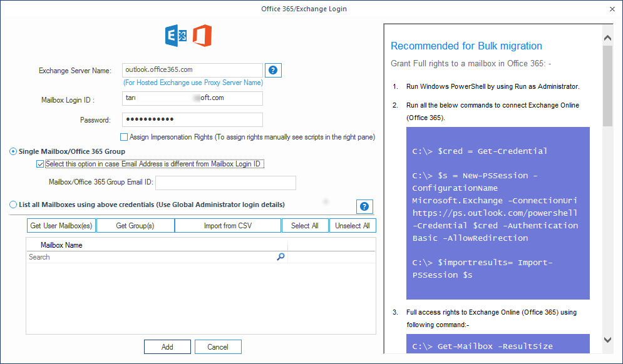Screen dimensions: 623x364
Task: Click help pane scrollbar up arrow
Action: coord(607,38)
